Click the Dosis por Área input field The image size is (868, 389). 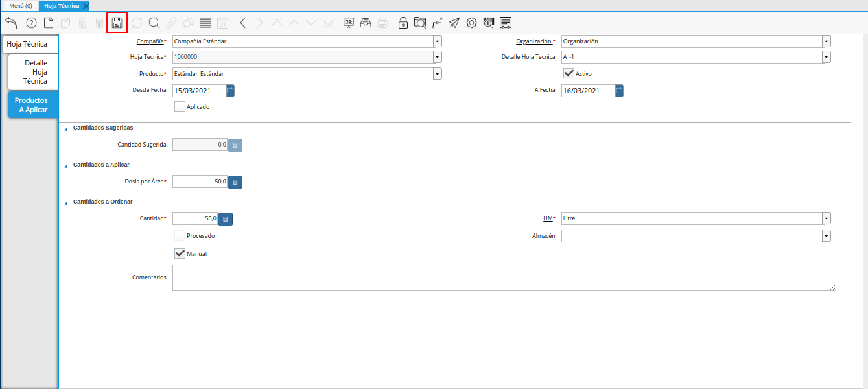(200, 182)
